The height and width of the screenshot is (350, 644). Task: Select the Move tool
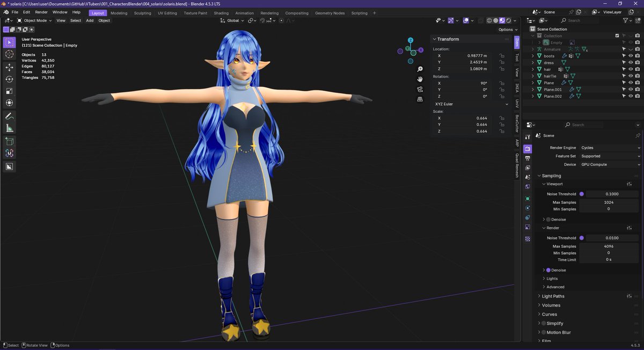click(x=9, y=67)
